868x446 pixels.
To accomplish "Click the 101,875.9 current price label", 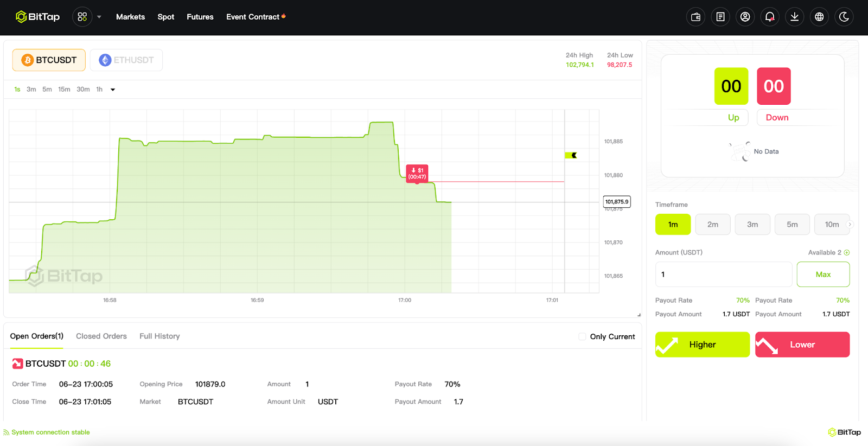I will tap(617, 202).
